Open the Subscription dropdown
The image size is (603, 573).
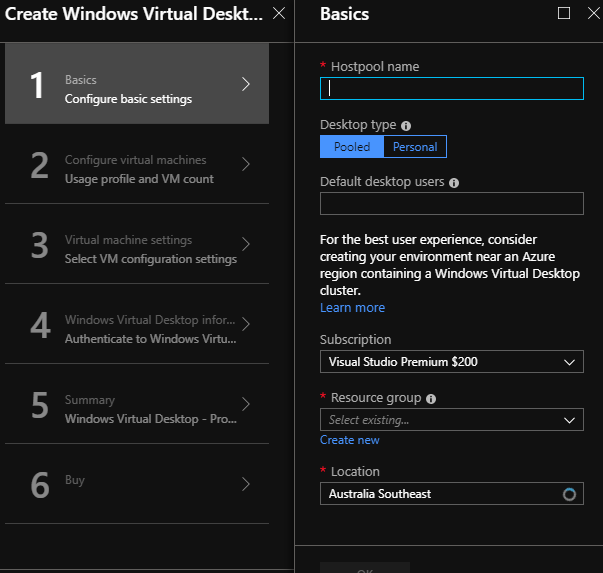point(451,362)
